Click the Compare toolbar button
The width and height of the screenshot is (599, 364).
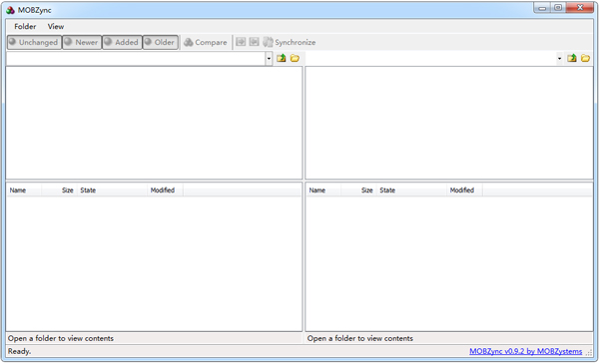[206, 42]
